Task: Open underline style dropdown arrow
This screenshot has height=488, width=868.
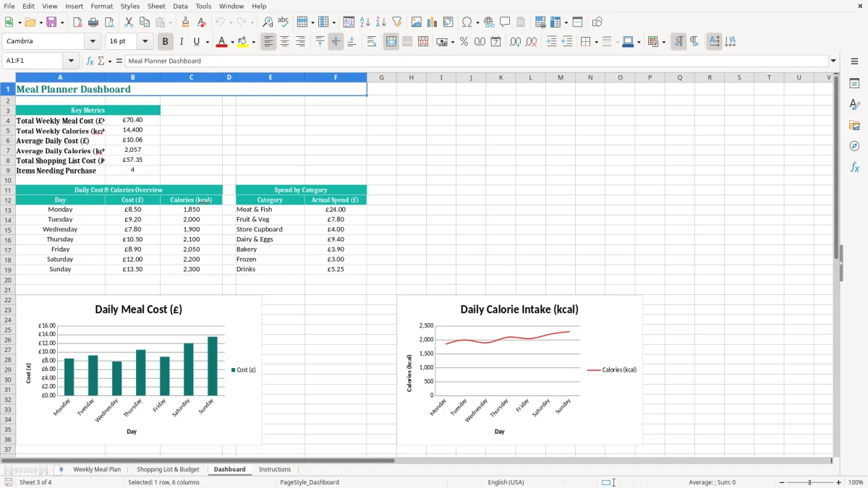Action: click(x=207, y=42)
